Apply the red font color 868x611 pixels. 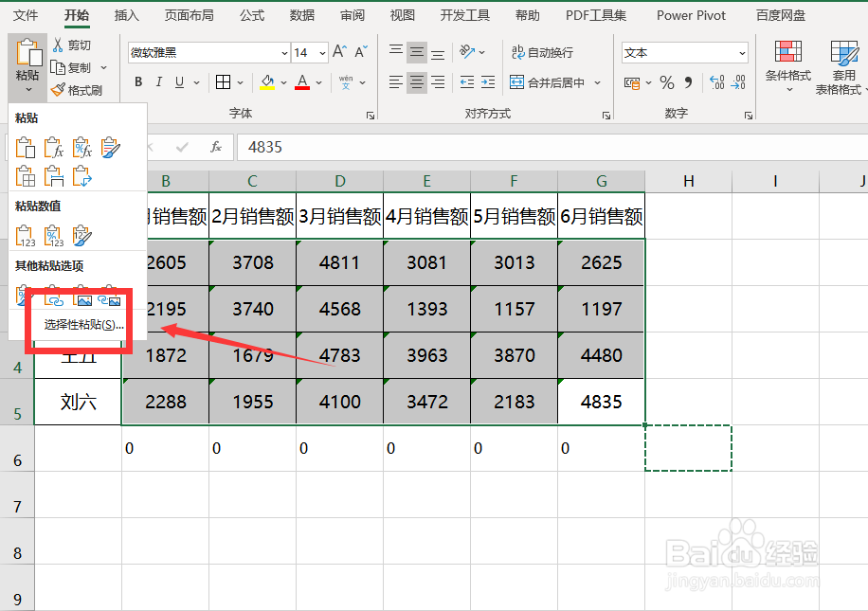click(x=302, y=82)
